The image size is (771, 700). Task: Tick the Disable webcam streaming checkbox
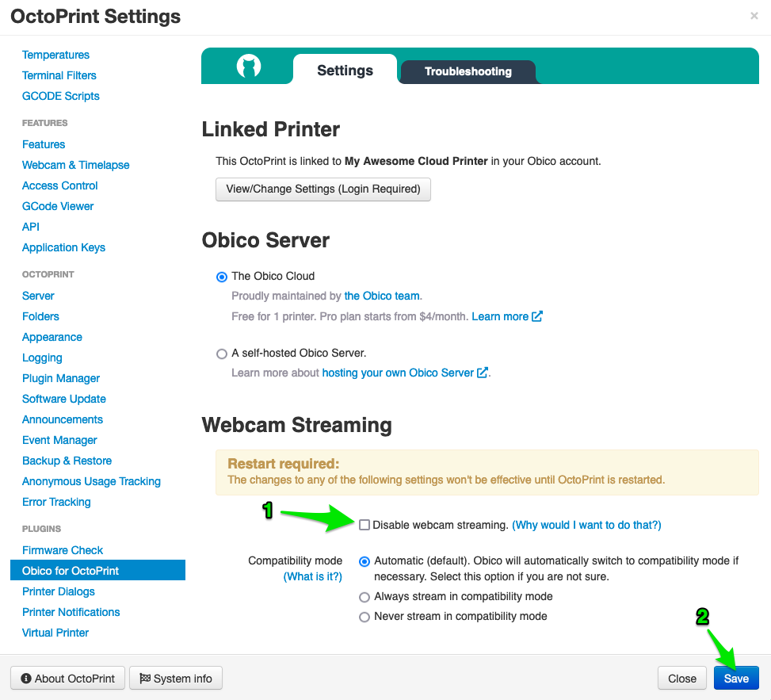pyautogui.click(x=365, y=525)
